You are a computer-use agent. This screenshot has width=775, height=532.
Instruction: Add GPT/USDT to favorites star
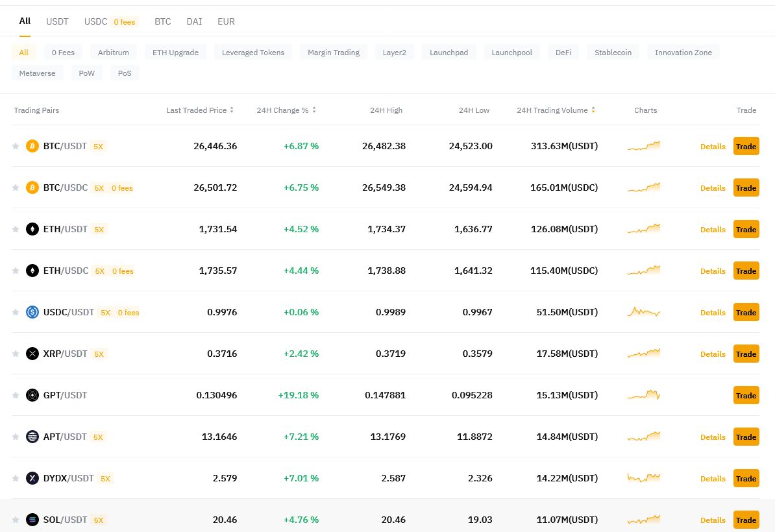tap(16, 395)
